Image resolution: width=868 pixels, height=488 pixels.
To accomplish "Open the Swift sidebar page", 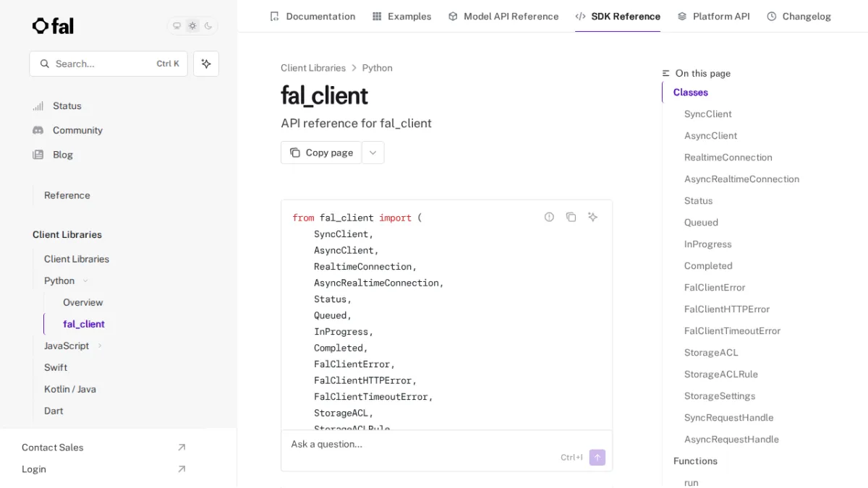I will 56,367.
